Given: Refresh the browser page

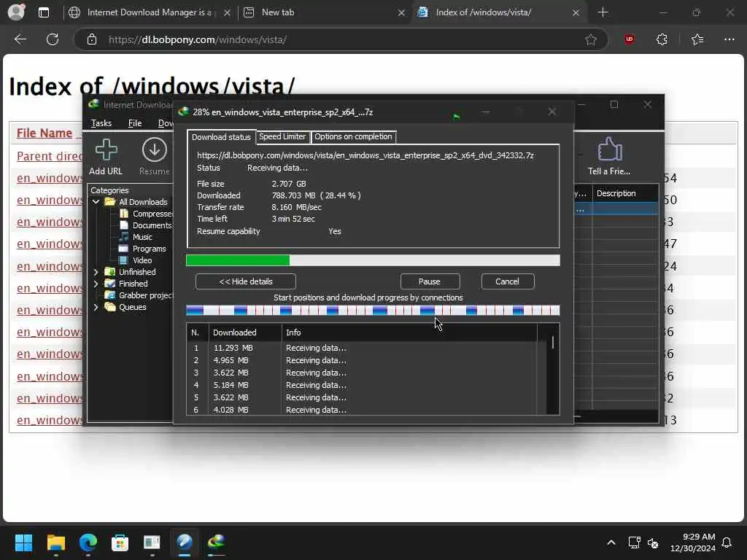Looking at the screenshot, I should tap(53, 39).
